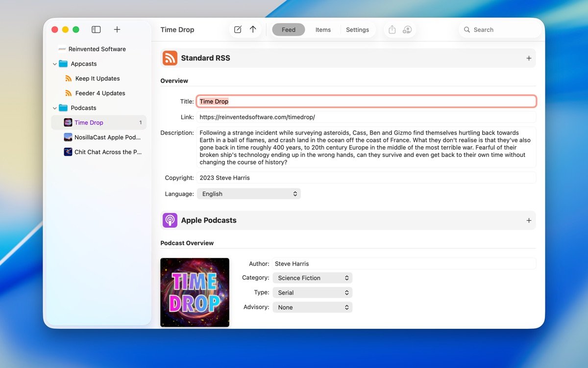Click the Apple Podcasts heading text
The height and width of the screenshot is (368, 588).
(x=209, y=220)
